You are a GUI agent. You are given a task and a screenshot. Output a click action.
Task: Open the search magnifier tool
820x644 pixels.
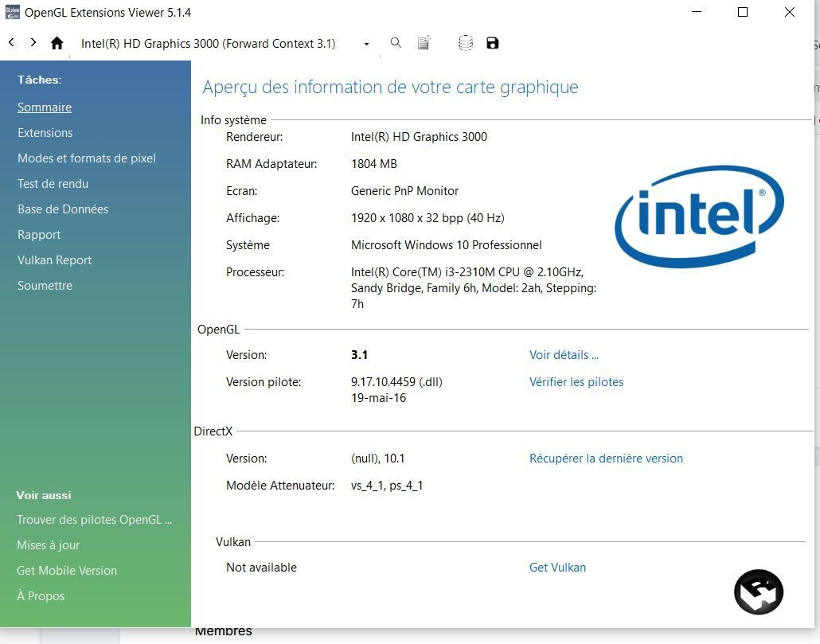(396, 43)
